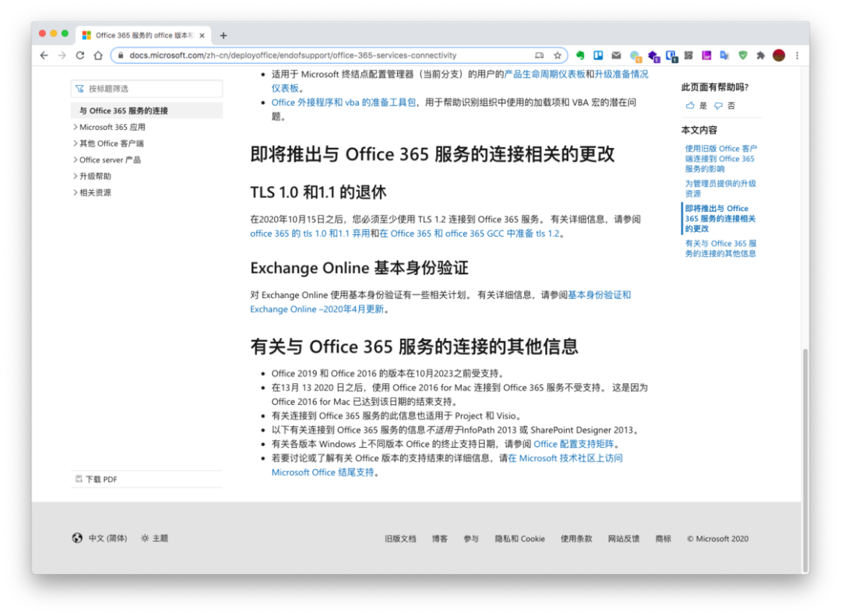Click thumbs-up 是 feedback button
This screenshot has width=841, height=616.
[x=696, y=106]
